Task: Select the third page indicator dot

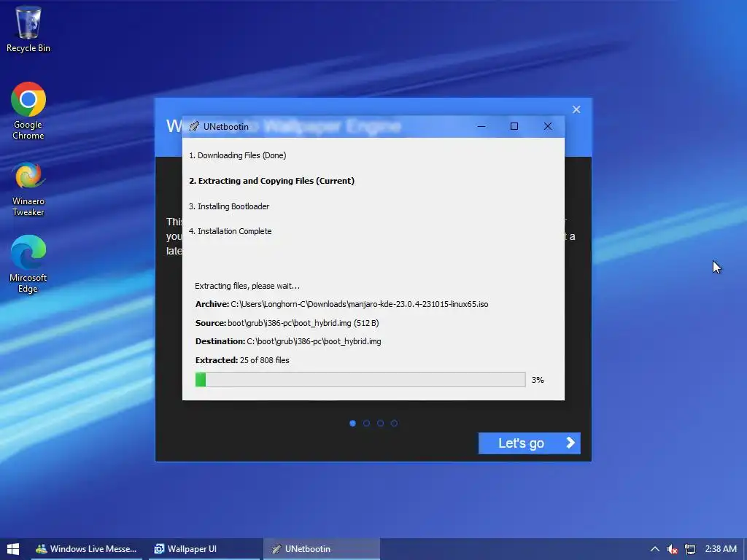Action: point(380,423)
